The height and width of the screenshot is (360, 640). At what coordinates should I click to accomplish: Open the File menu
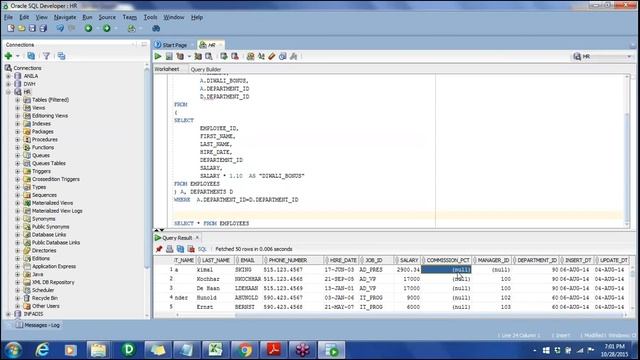click(x=8, y=17)
